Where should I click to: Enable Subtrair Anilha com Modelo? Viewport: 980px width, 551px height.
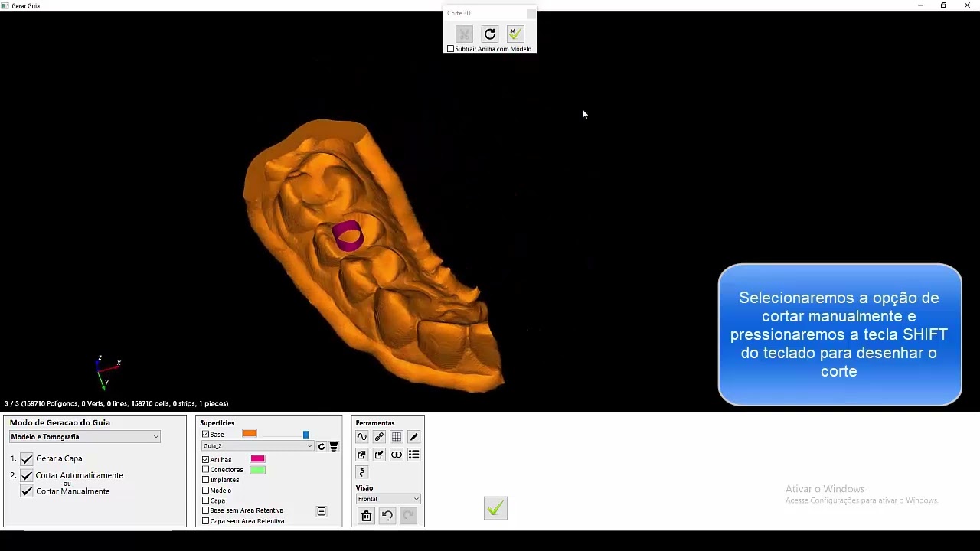450,49
